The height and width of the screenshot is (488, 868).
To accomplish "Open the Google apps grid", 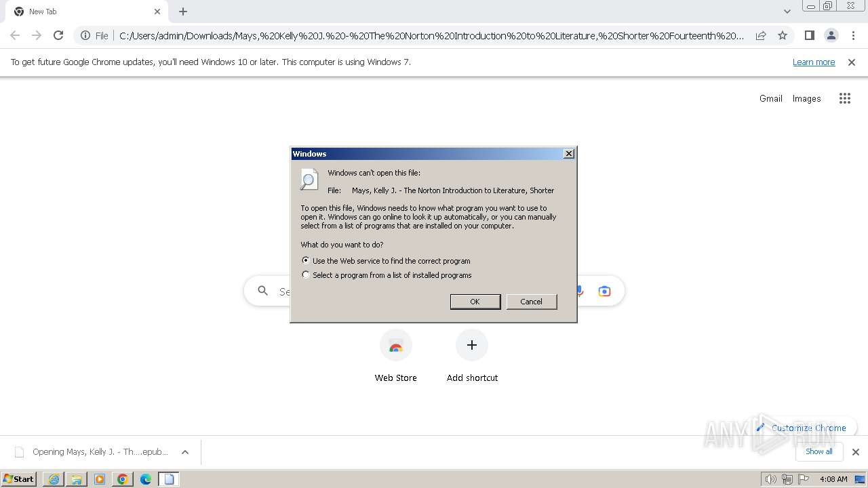I will 844,98.
